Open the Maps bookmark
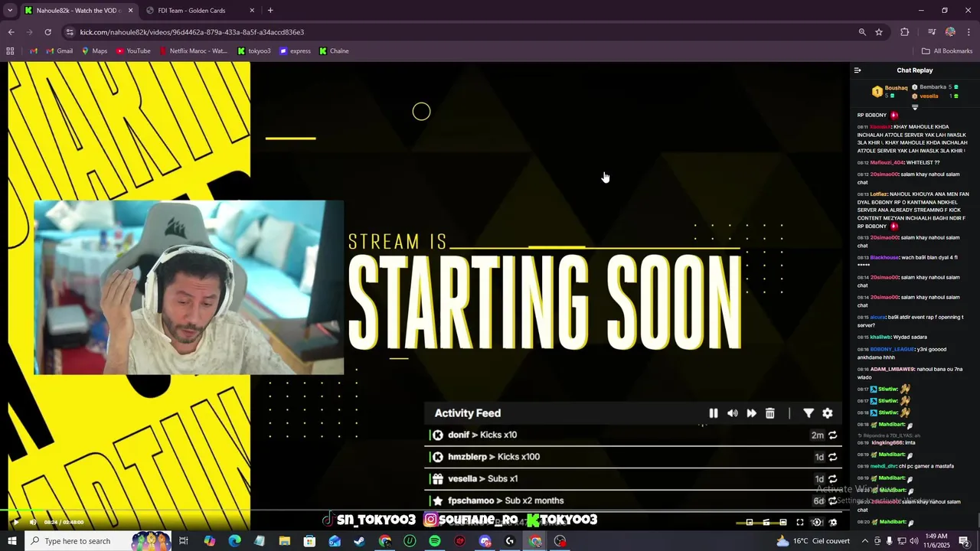Viewport: 980px width, 551px height. [94, 51]
